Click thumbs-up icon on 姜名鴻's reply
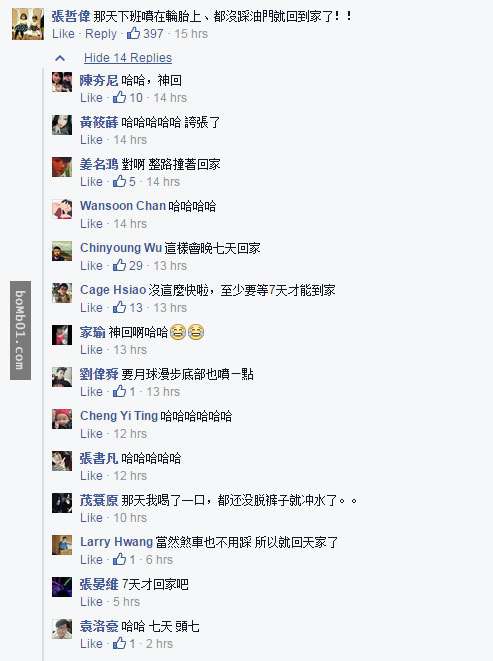Image resolution: width=493 pixels, height=661 pixels. pyautogui.click(x=119, y=181)
